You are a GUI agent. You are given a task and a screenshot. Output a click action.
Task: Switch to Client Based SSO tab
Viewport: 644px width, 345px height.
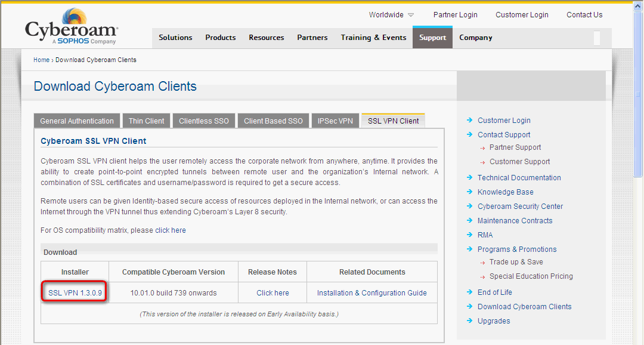pyautogui.click(x=273, y=121)
